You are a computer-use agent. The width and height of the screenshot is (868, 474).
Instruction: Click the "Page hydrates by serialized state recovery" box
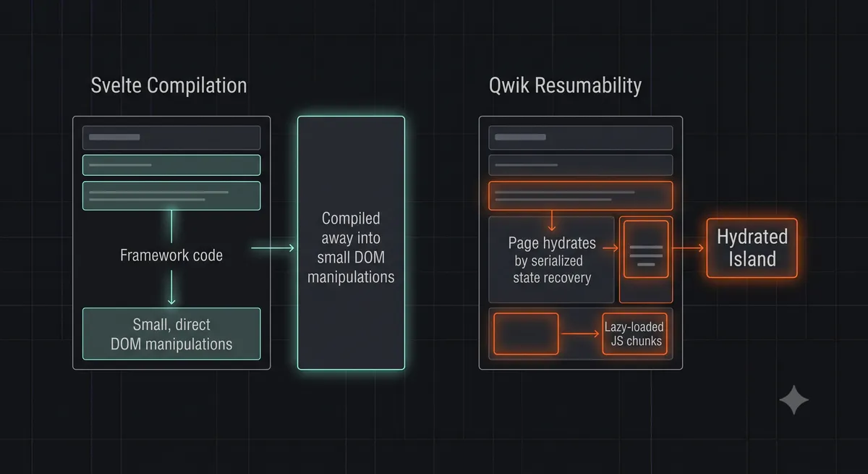pyautogui.click(x=552, y=259)
